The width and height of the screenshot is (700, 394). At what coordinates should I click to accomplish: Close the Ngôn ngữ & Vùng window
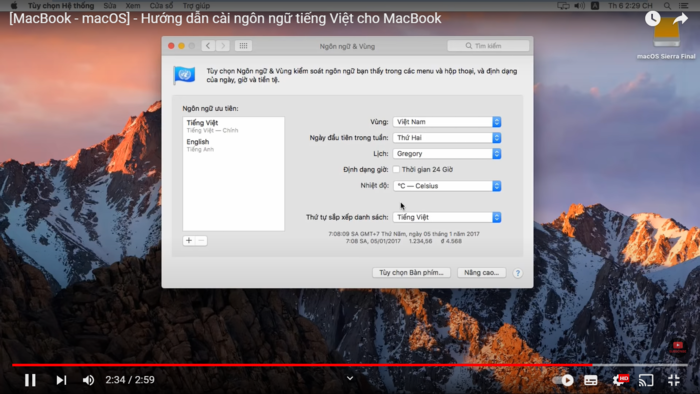171,46
